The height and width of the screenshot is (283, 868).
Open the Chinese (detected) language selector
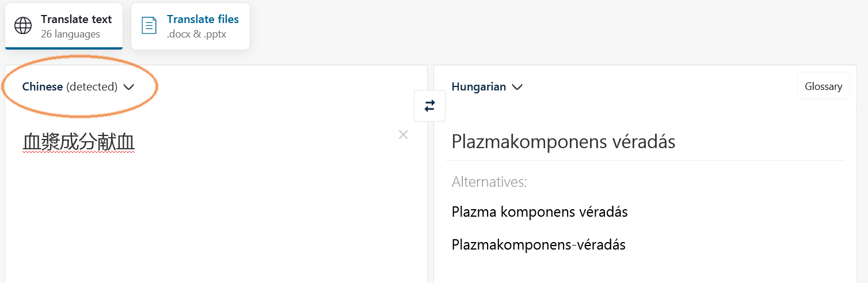point(78,87)
